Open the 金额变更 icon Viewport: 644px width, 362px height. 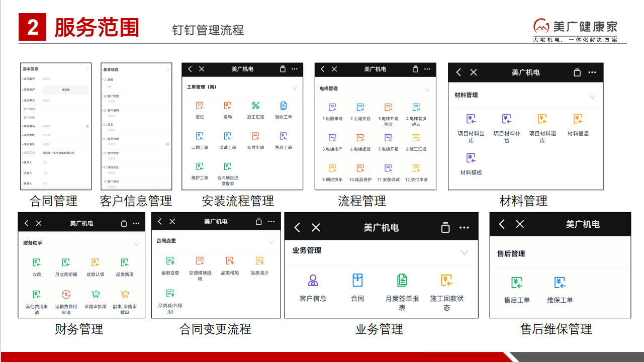click(170, 261)
